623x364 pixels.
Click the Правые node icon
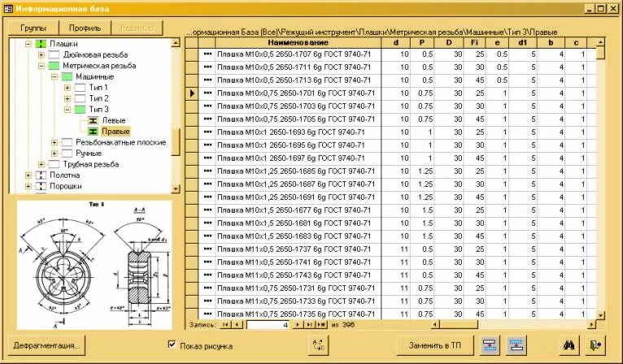click(93, 132)
